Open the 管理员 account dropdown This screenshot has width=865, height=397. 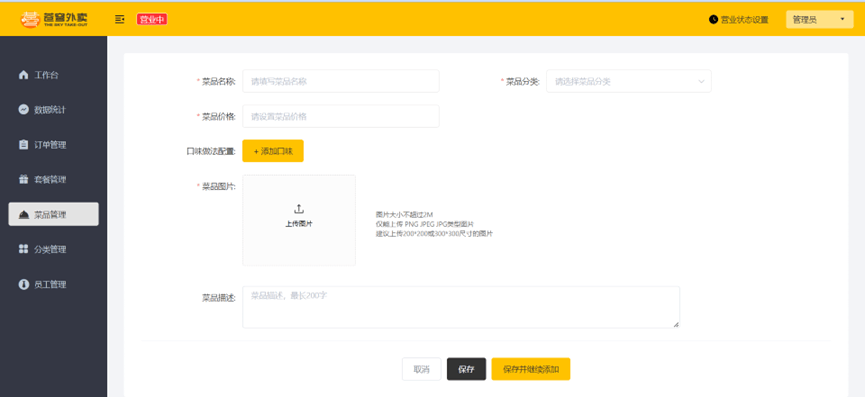tap(820, 19)
